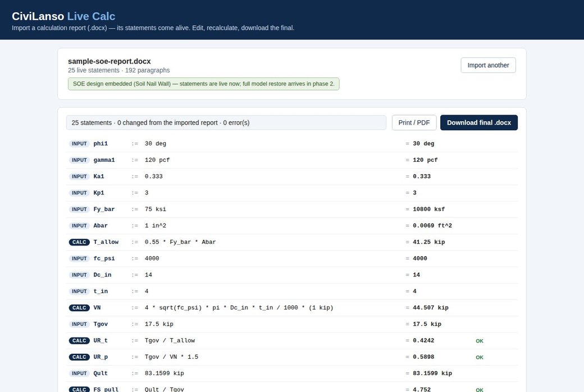The image size is (584, 392).
Task: Click the INPUT badge on the gamma1 row
Action: pos(79,160)
